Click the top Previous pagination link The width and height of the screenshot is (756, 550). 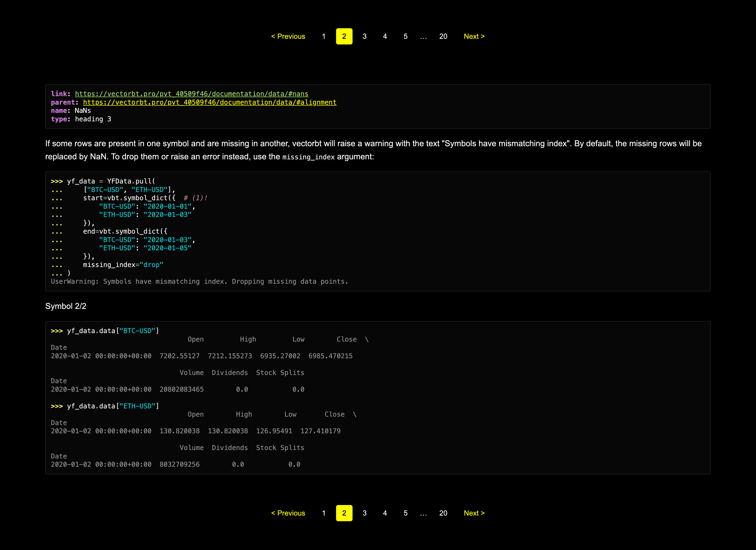[288, 36]
